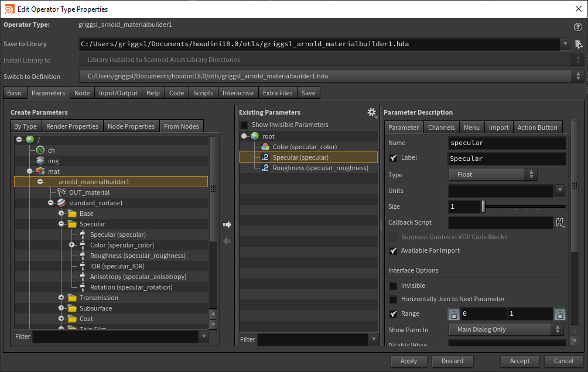Select Anisotropy (specular_anisotropy) row

click(138, 277)
